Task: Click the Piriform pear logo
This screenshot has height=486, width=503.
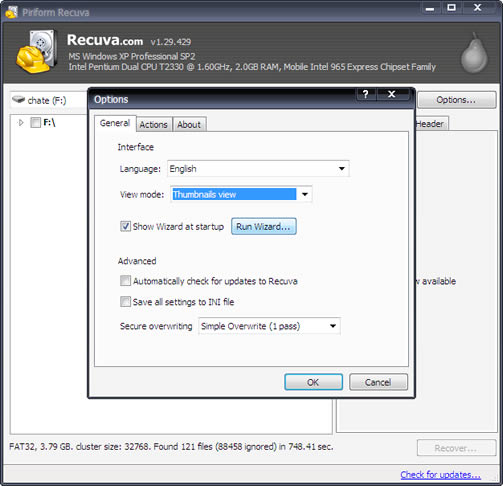Action: pos(474,53)
